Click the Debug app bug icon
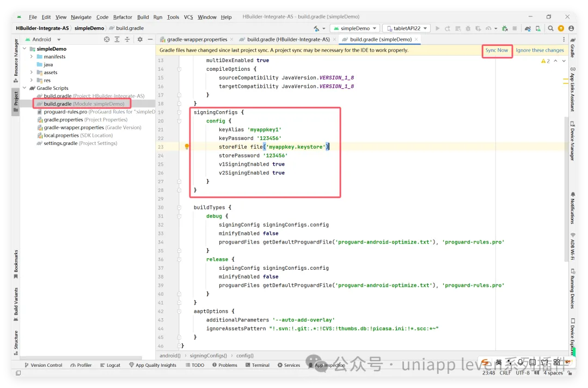This screenshot has height=388, width=588. point(468,28)
